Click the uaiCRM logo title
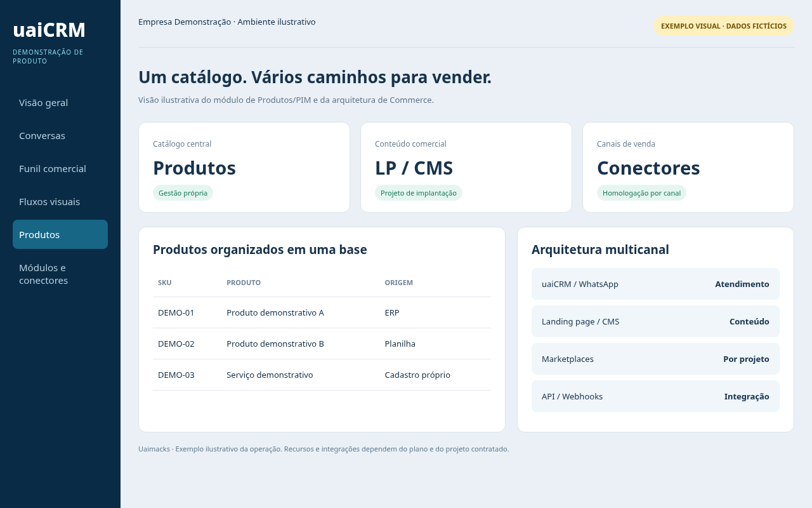The image size is (812, 508). tap(49, 30)
